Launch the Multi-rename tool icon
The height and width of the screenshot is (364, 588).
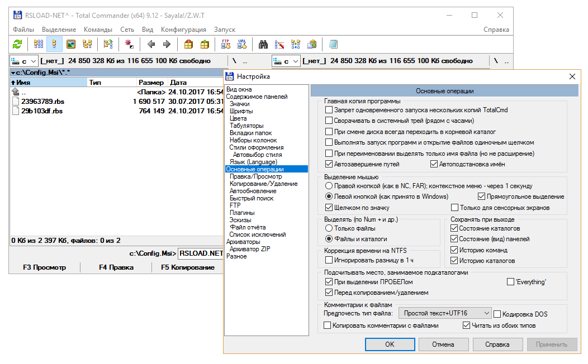pyautogui.click(x=279, y=44)
